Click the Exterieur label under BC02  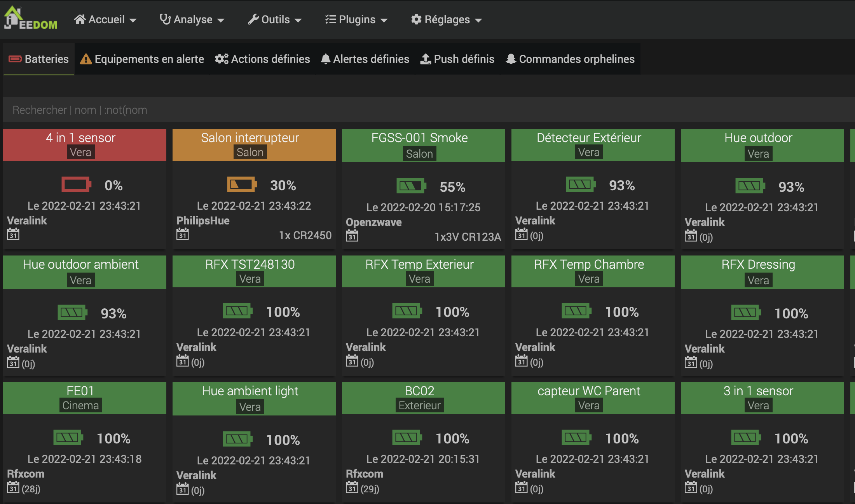pyautogui.click(x=419, y=405)
